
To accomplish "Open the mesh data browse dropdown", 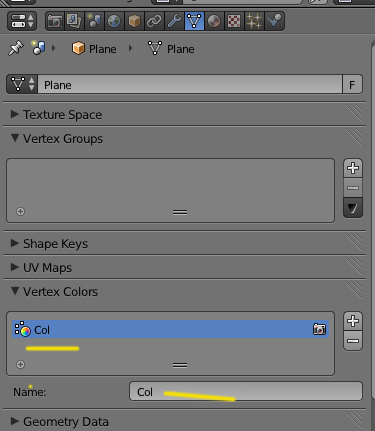I will point(22,84).
